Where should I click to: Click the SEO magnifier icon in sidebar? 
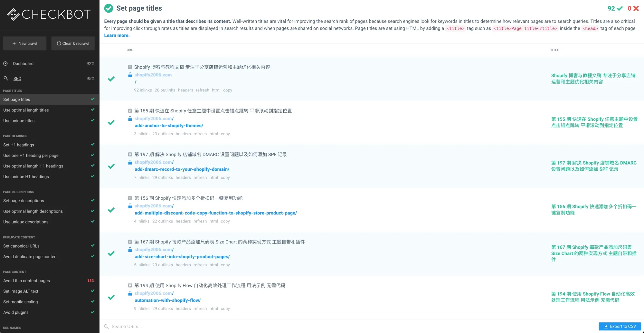(6, 78)
